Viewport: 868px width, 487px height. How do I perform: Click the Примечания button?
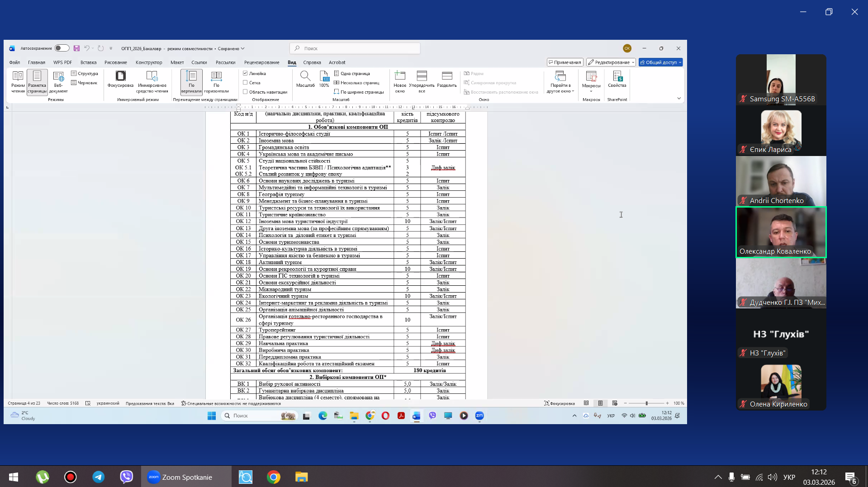564,62
